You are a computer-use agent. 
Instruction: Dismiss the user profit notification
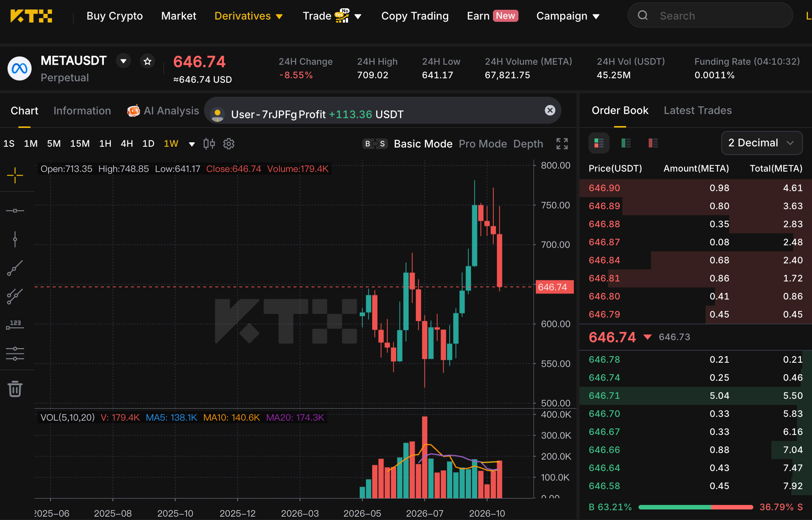point(550,110)
